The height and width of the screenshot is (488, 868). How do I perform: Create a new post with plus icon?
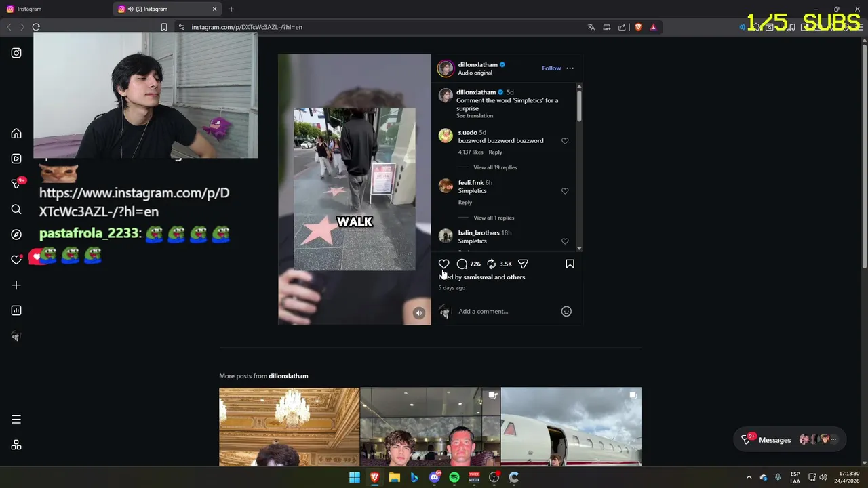[x=16, y=285]
